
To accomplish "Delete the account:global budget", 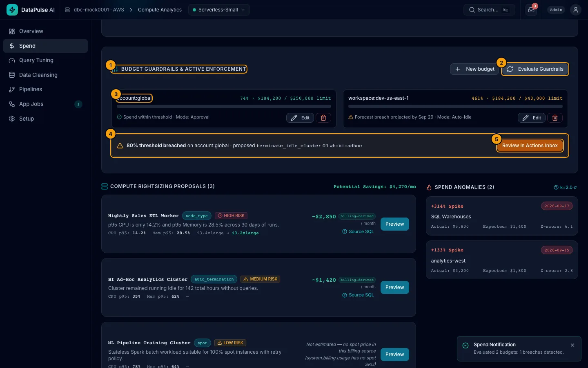I will pos(323,118).
